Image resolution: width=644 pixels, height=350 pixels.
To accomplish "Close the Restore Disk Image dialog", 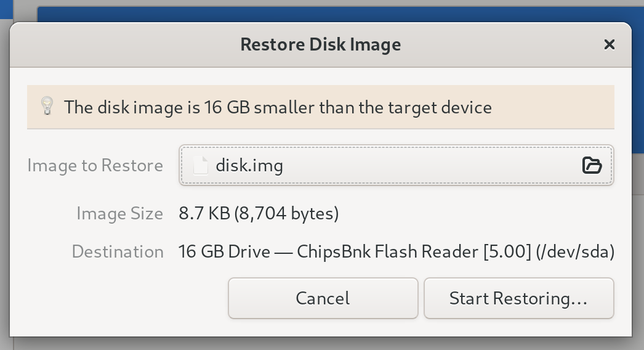I will [610, 44].
